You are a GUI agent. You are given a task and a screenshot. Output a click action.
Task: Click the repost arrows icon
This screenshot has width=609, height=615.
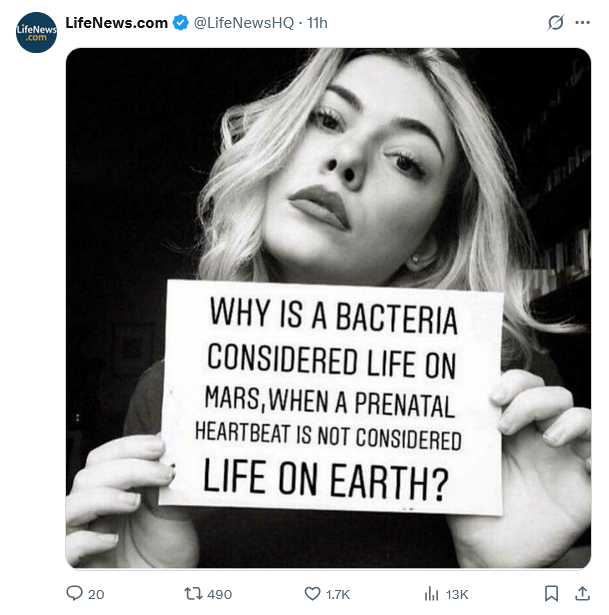[x=192, y=593]
